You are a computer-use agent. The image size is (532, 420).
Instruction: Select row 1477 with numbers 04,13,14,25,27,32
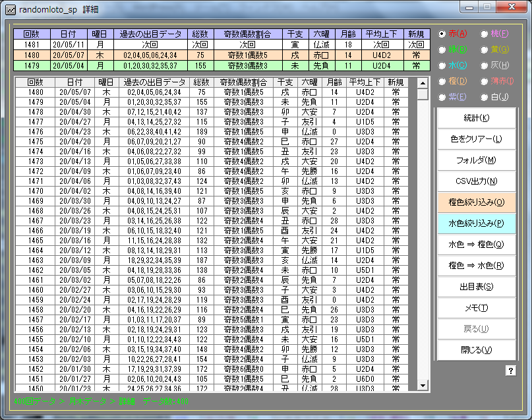point(212,122)
